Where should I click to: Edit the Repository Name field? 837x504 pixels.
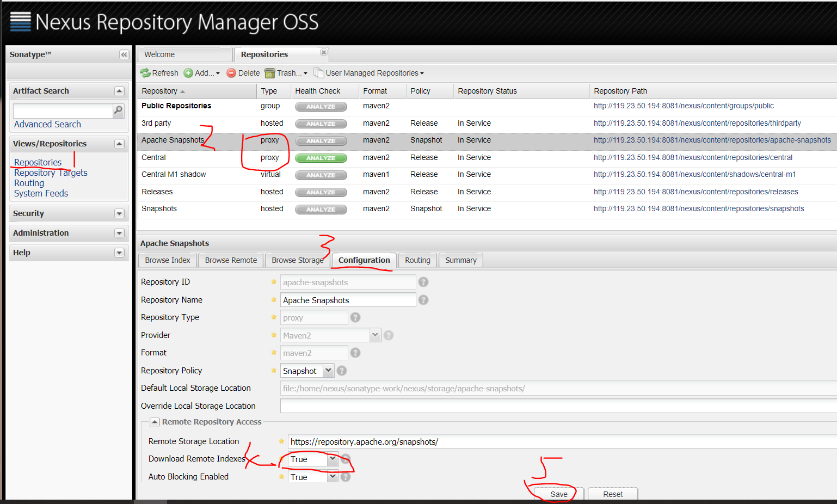pos(348,300)
